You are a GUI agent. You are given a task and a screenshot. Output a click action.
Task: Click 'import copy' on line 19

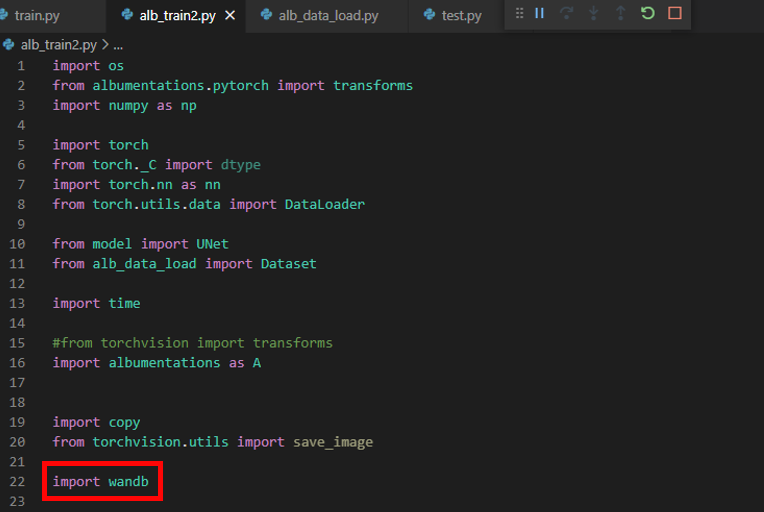click(x=96, y=422)
